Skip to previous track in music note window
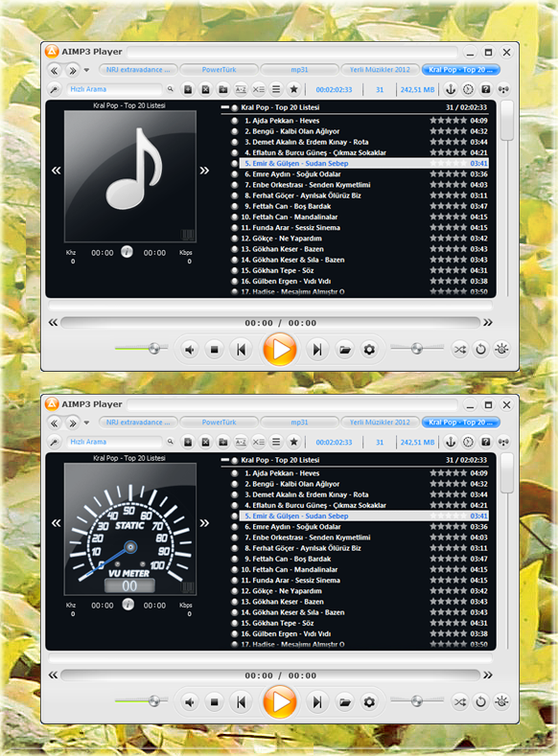The width and height of the screenshot is (558, 756). click(x=242, y=350)
